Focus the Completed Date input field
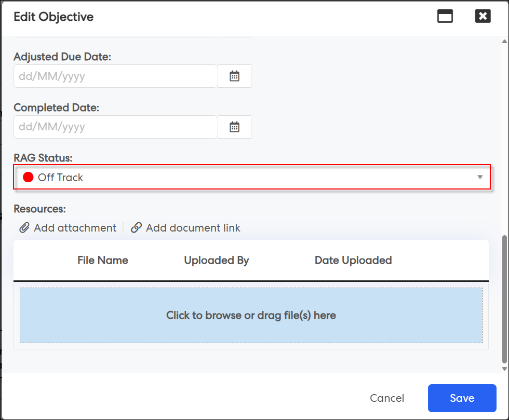Screen dimensions: 509x420 coord(115,127)
